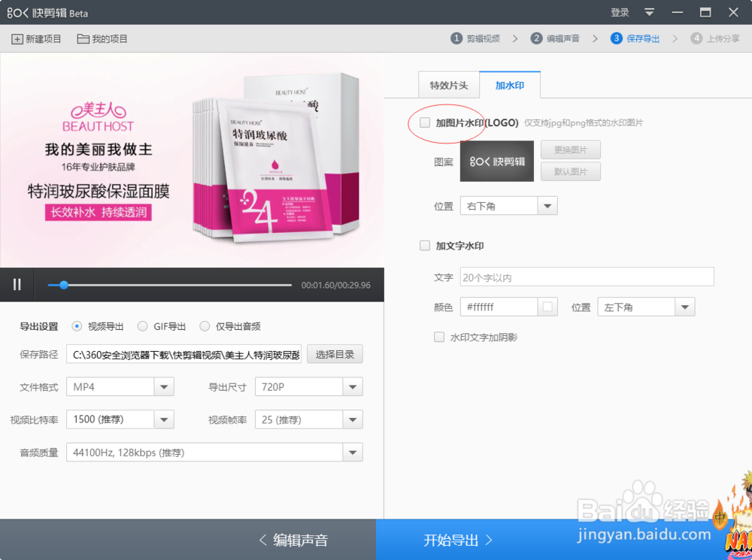
Task: Open the title bar dropdown menu triangle
Action: pos(649,13)
